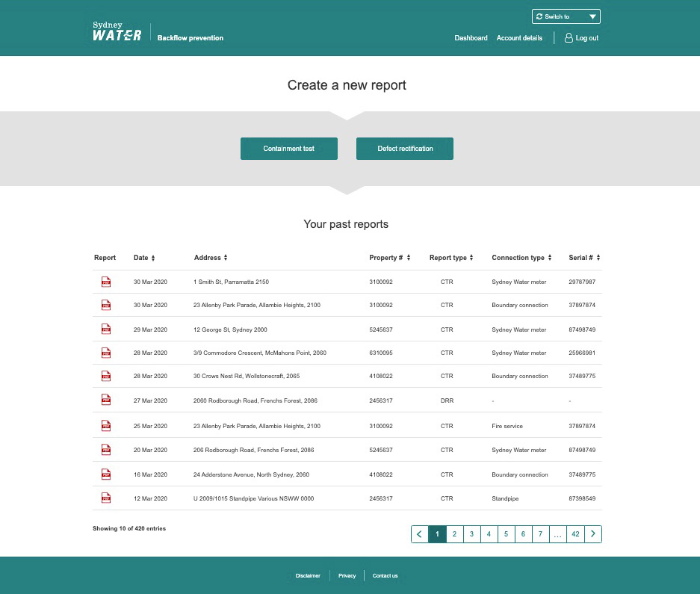Screen dimensions: 700x594
Task: Open PDF for Standpipe report dated 12 Mar 2020
Action: 105,498
